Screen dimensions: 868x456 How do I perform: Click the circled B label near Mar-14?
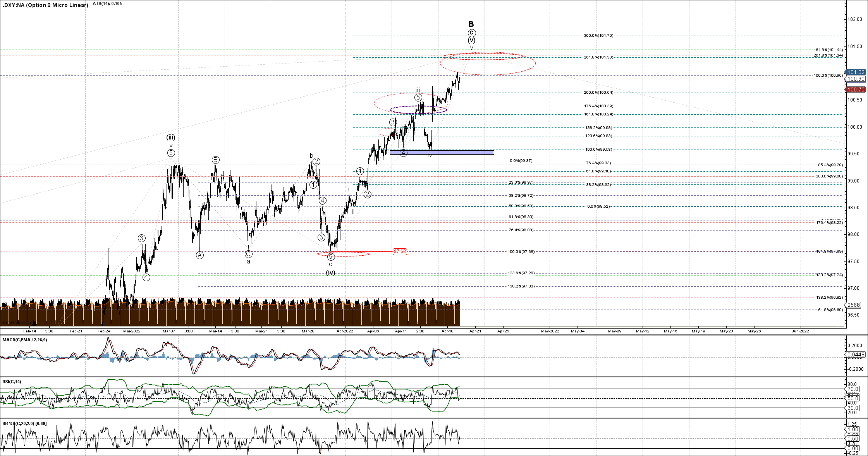216,160
